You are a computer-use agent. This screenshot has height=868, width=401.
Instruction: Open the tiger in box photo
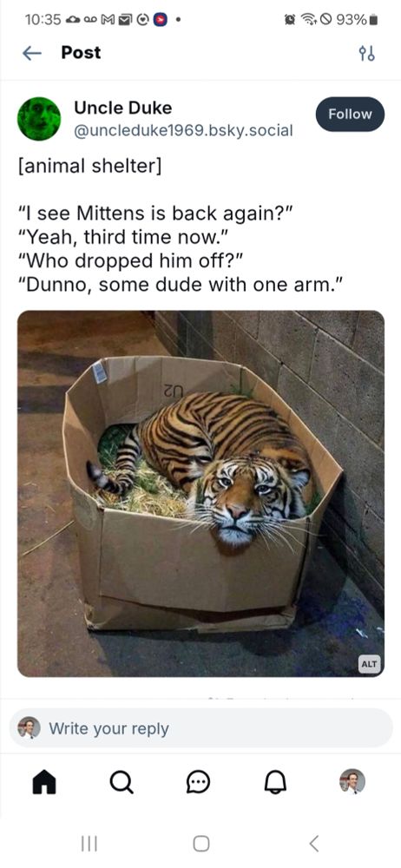[x=201, y=494]
